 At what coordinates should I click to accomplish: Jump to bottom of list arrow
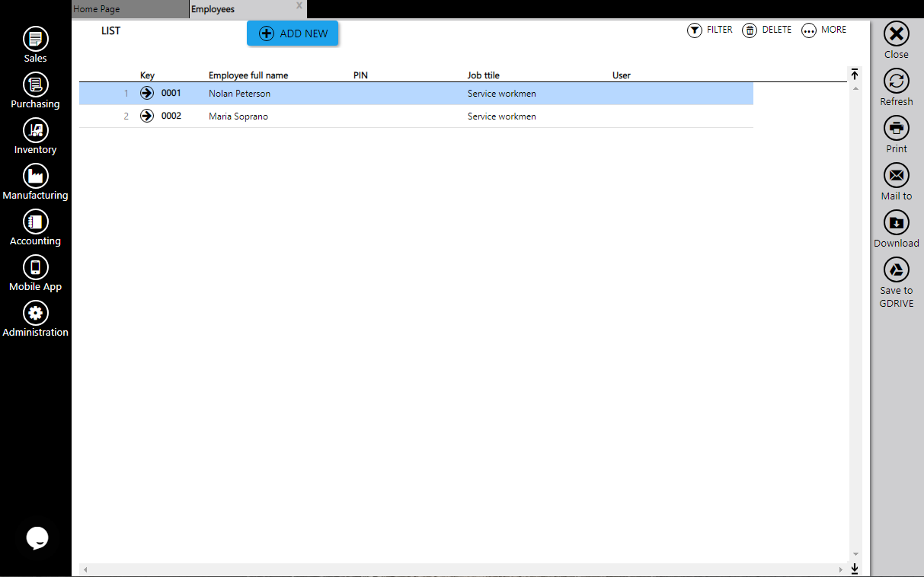click(x=855, y=569)
